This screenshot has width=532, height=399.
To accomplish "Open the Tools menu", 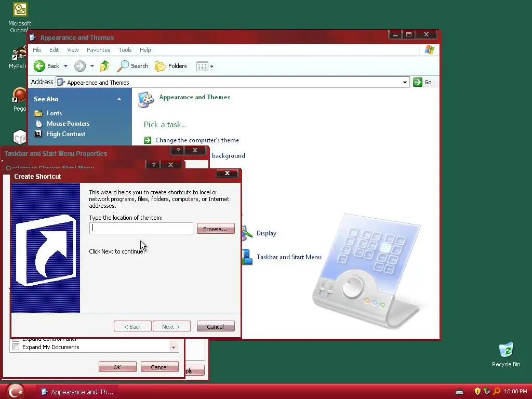I will pos(125,50).
